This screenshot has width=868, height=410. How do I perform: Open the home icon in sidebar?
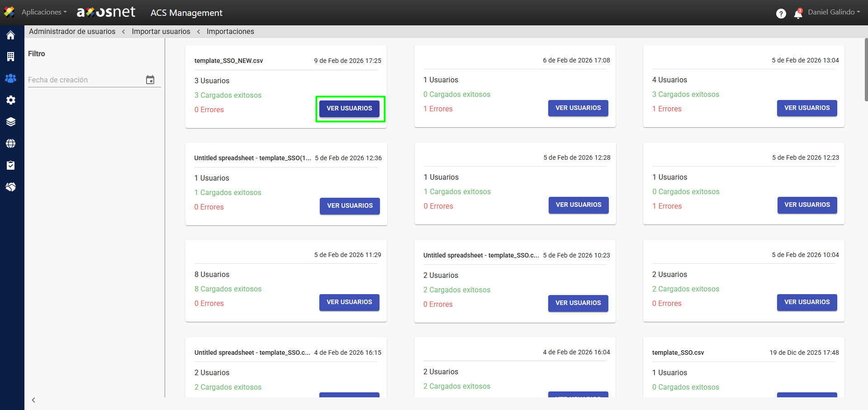pyautogui.click(x=11, y=35)
